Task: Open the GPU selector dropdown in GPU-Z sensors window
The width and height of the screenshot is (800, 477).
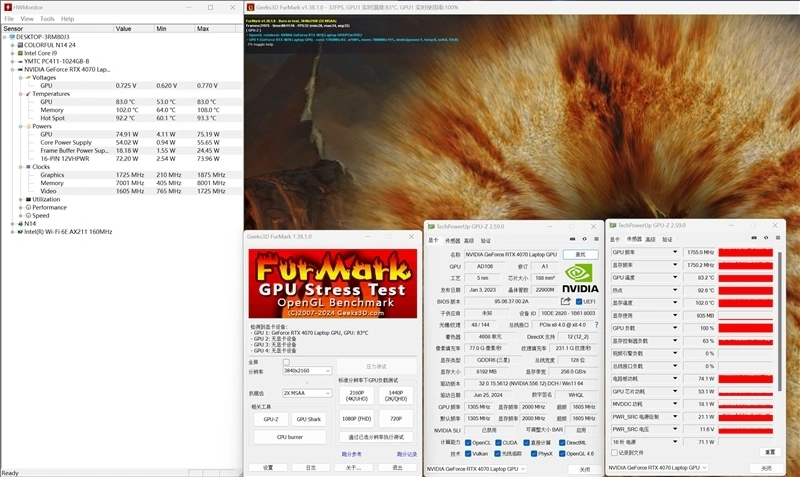Action: pos(658,468)
